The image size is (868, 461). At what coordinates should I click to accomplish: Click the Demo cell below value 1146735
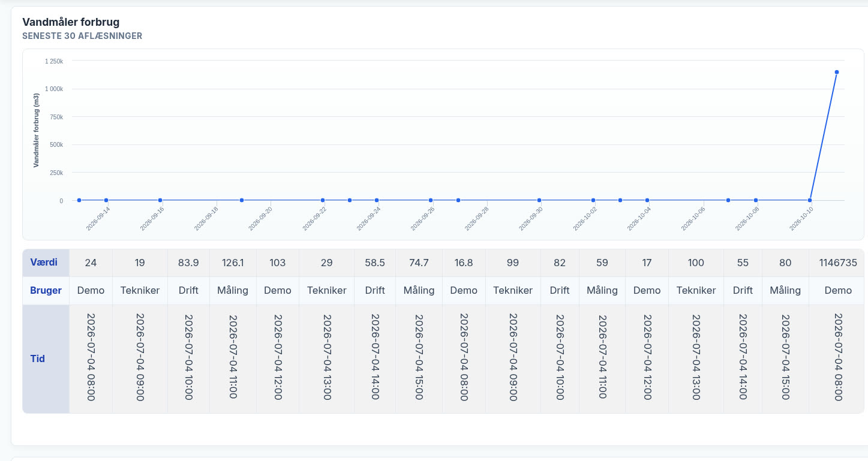[838, 290]
